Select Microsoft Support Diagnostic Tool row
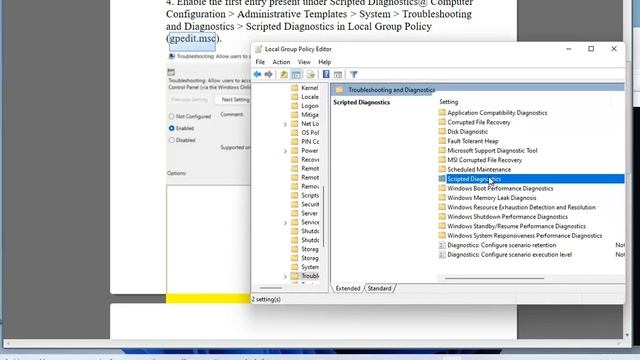 coord(492,150)
